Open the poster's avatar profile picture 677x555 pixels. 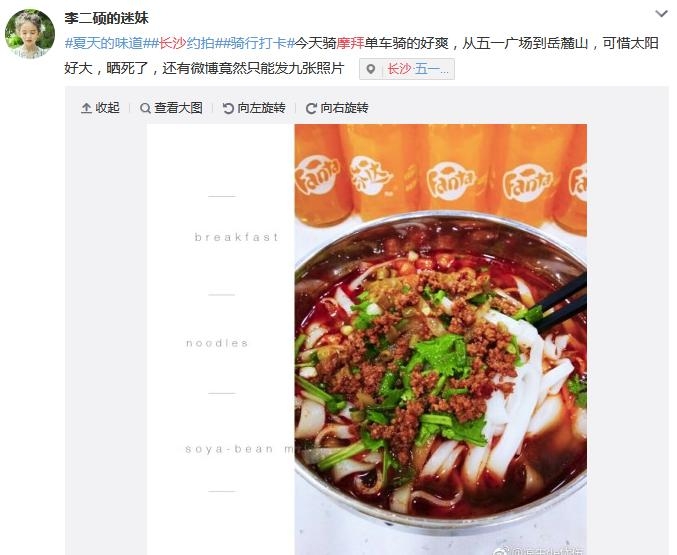tap(30, 34)
